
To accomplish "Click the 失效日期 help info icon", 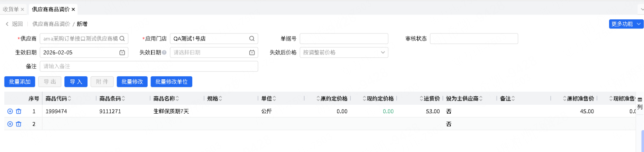I will pos(164,53).
